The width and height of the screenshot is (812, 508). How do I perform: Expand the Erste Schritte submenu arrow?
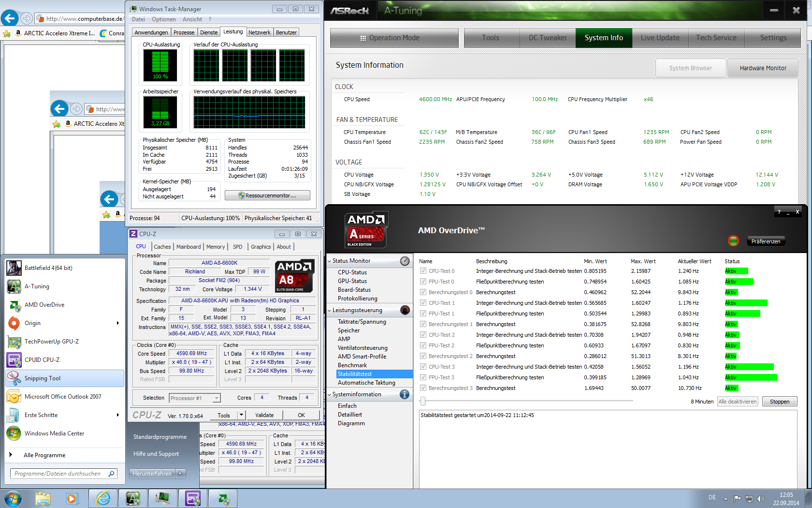coord(118,415)
